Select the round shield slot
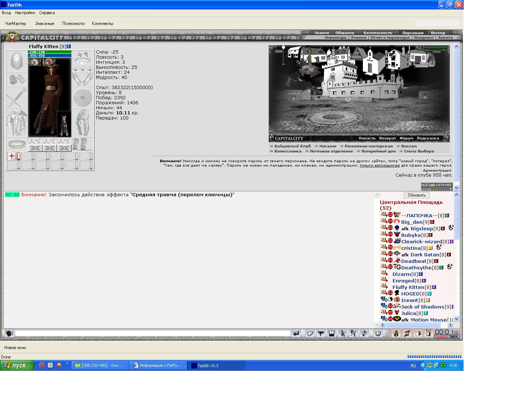Screen dimensions: 532x399 click(x=83, y=97)
